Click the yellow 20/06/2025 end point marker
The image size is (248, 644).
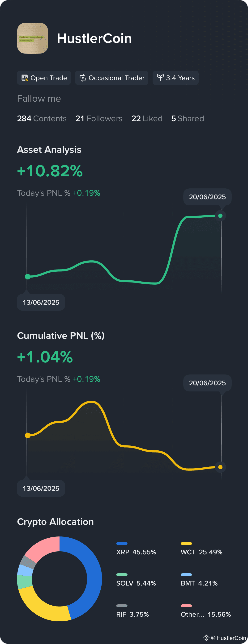(x=220, y=467)
